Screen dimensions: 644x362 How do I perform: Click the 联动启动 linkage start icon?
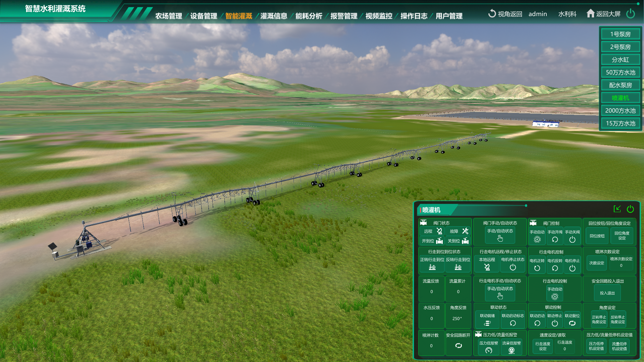click(537, 323)
